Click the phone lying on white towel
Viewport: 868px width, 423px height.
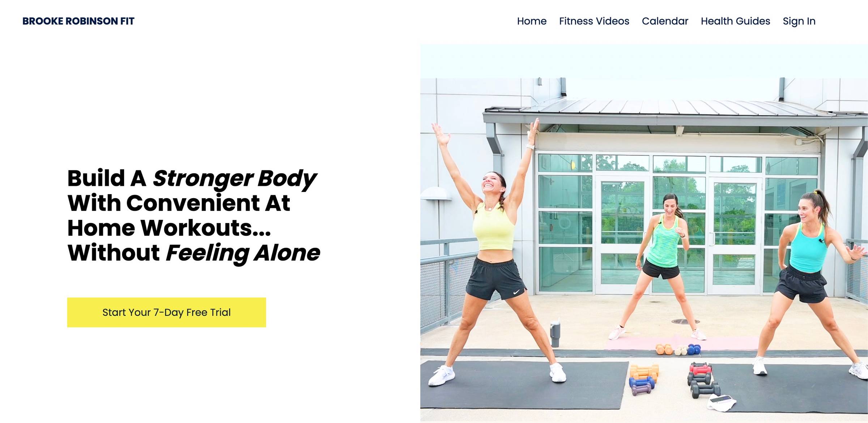(721, 399)
